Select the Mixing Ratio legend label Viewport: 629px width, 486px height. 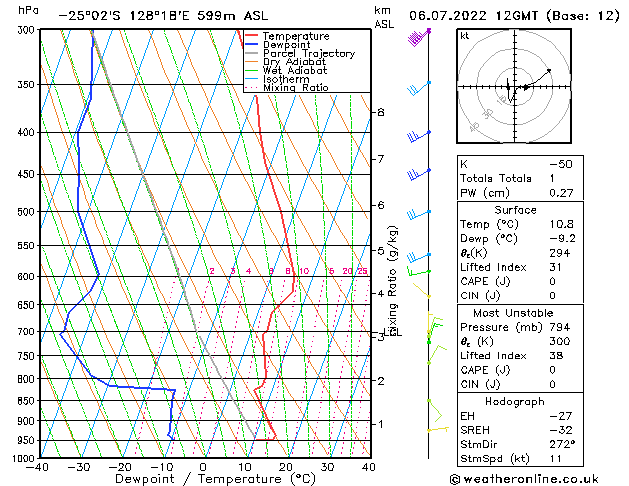[x=296, y=87]
